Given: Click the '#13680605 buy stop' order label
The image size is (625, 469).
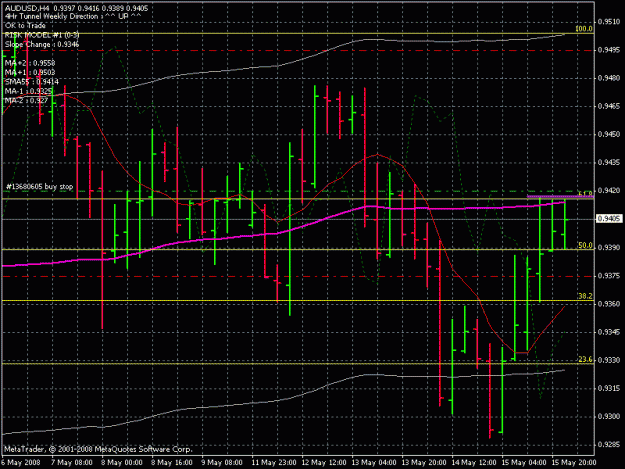Looking at the screenshot, I should [x=39, y=186].
